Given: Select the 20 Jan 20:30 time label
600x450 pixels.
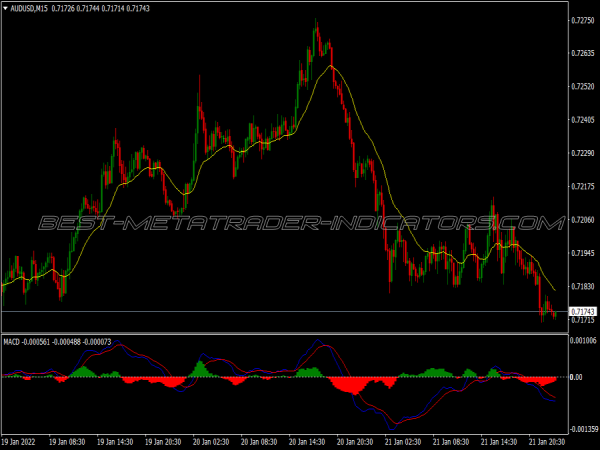Looking at the screenshot, I should [x=355, y=442].
